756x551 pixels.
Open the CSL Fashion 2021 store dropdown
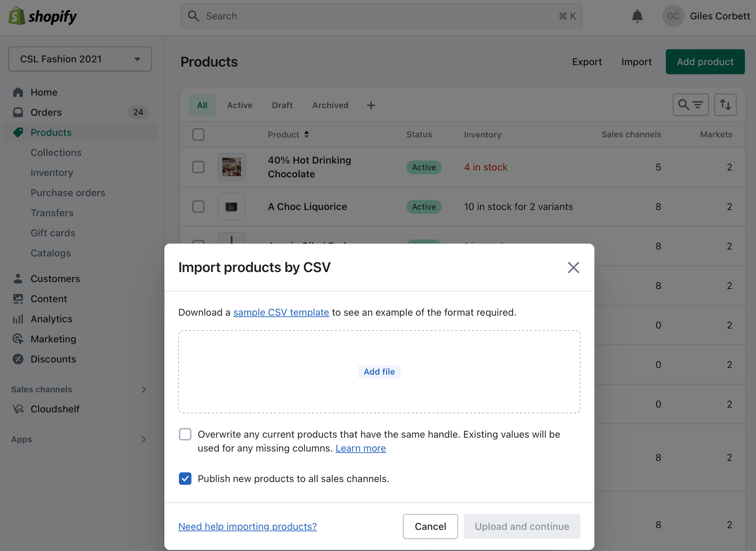point(80,59)
